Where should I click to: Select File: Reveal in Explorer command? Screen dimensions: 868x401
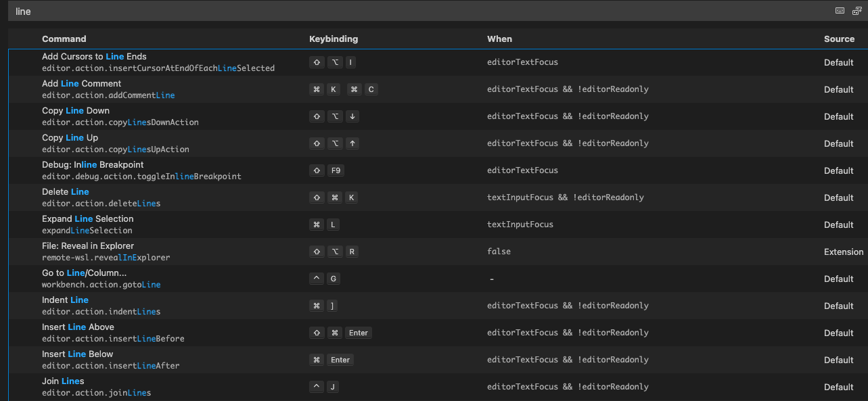click(x=88, y=246)
